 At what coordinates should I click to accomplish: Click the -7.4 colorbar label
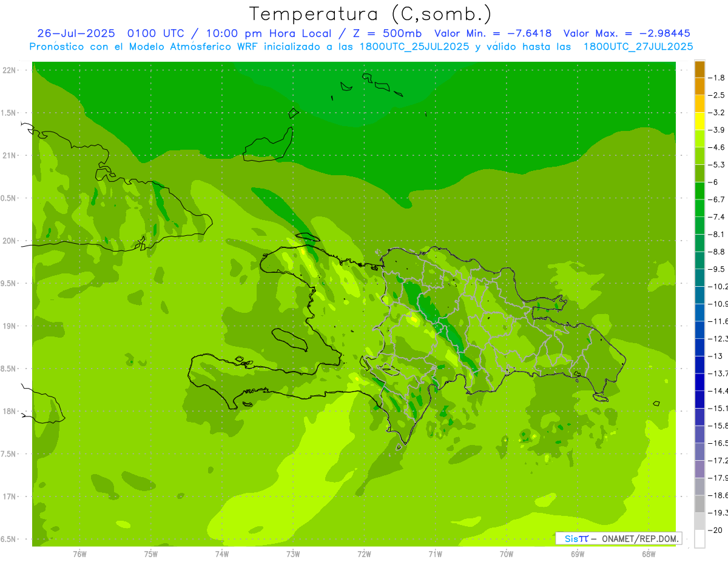718,217
